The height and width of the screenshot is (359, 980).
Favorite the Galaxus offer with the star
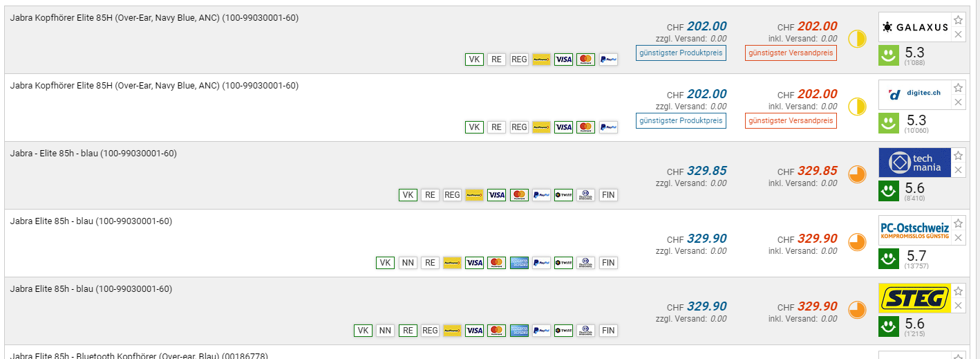point(958,20)
